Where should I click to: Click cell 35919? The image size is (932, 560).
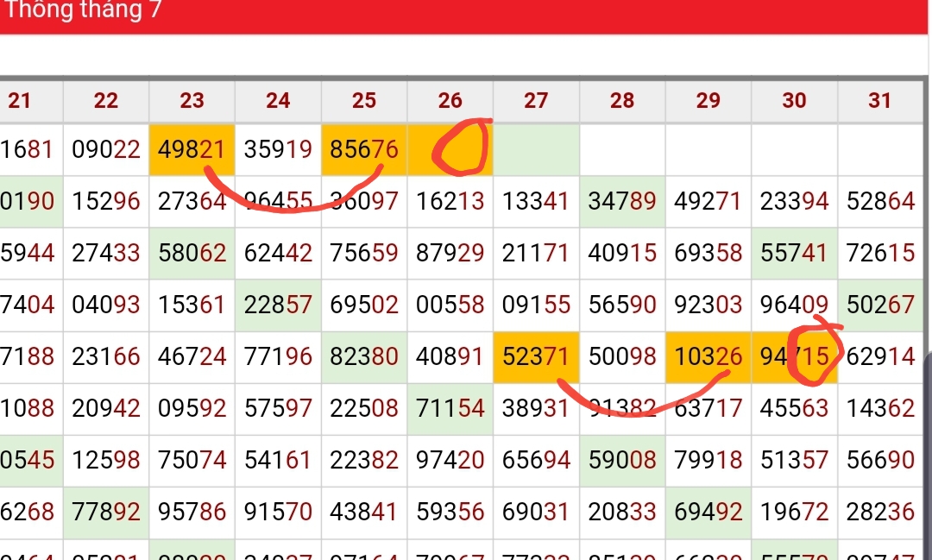(278, 150)
